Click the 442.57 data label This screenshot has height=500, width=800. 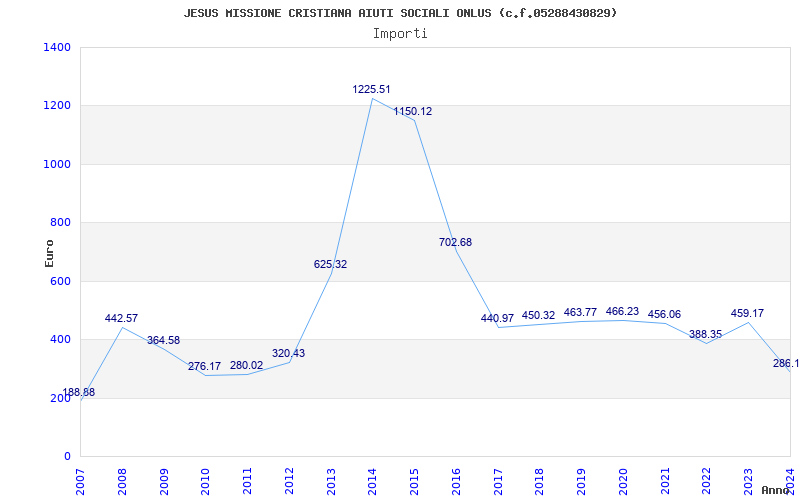point(121,318)
